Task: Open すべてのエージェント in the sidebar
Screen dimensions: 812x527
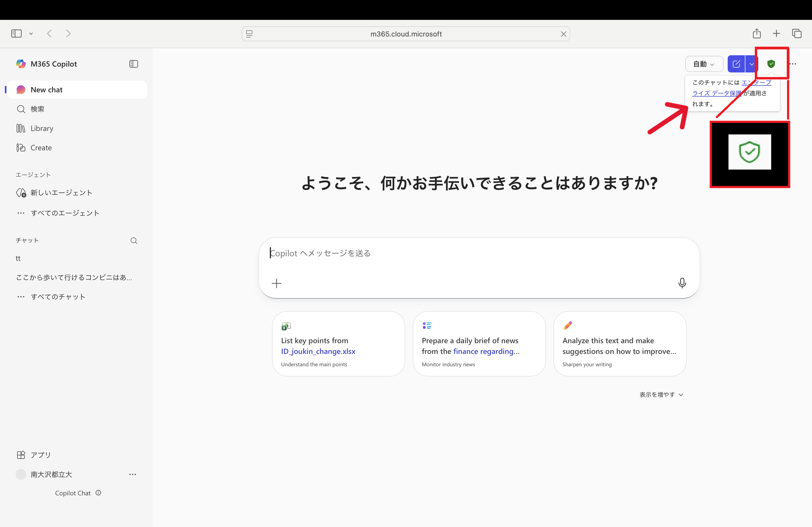Action: click(65, 213)
